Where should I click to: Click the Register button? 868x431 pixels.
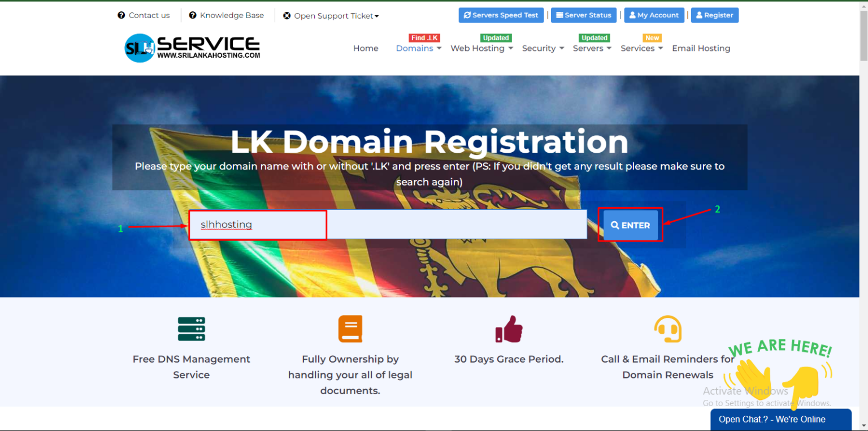[714, 15]
